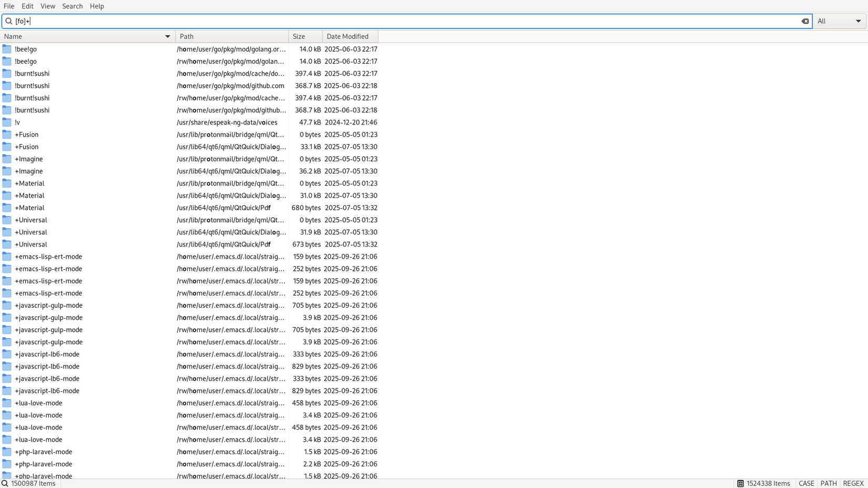Click the database icon in the status bar
Image resolution: width=868 pixels, height=488 pixels.
[741, 483]
